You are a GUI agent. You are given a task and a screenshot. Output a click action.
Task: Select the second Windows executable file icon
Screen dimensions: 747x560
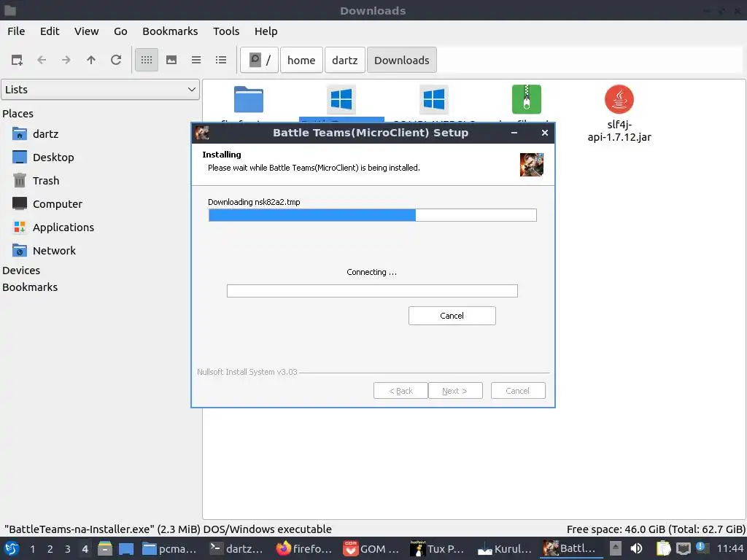(x=434, y=99)
